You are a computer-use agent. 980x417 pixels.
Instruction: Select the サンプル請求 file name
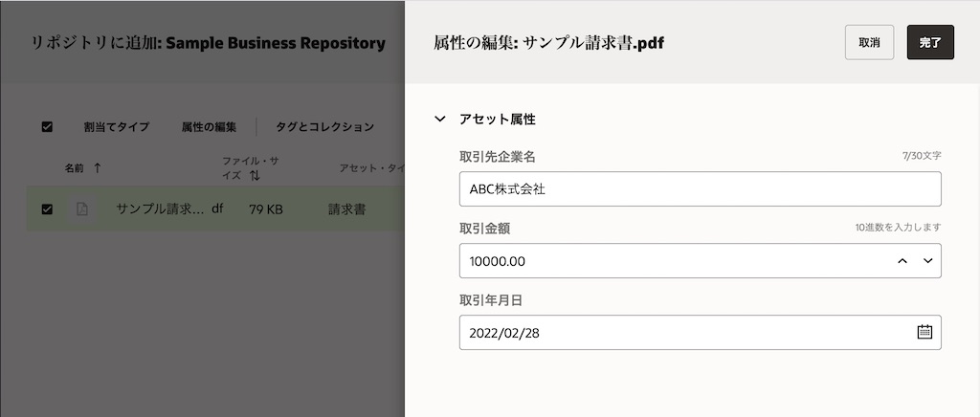(159, 208)
